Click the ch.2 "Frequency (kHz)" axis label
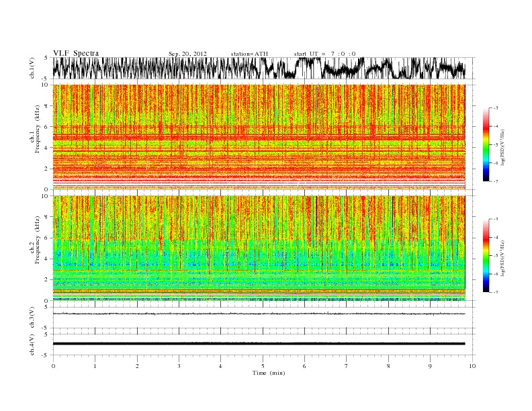532x411 pixels. click(x=38, y=239)
